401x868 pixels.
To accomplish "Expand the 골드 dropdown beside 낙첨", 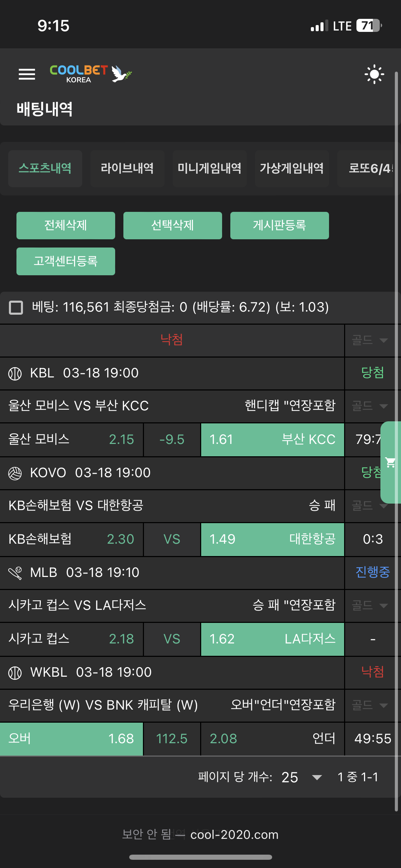I will click(x=370, y=340).
